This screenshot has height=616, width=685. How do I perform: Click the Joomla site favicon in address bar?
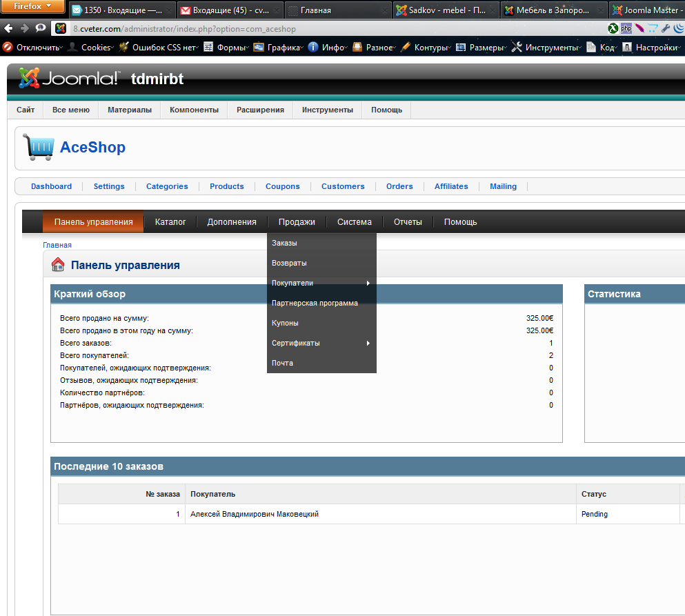pos(61,29)
